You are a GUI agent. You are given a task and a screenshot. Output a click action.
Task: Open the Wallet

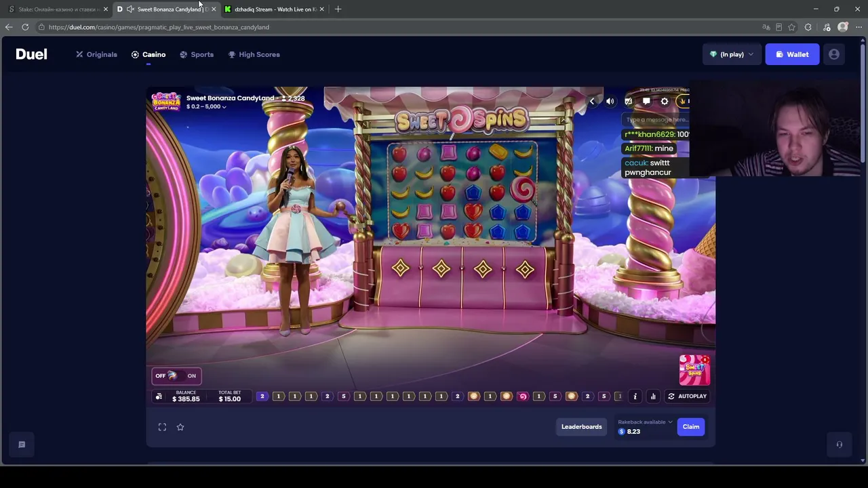(x=792, y=54)
